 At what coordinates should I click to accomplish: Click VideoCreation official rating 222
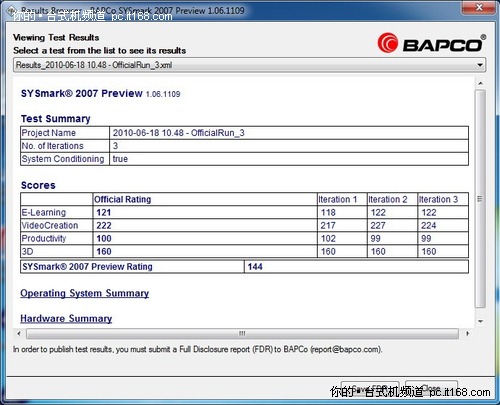point(104,225)
